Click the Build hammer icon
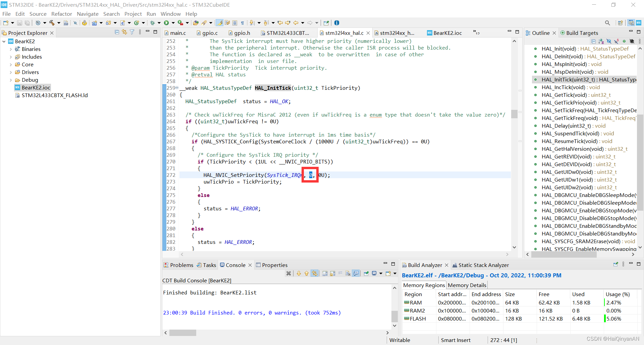 52,23
